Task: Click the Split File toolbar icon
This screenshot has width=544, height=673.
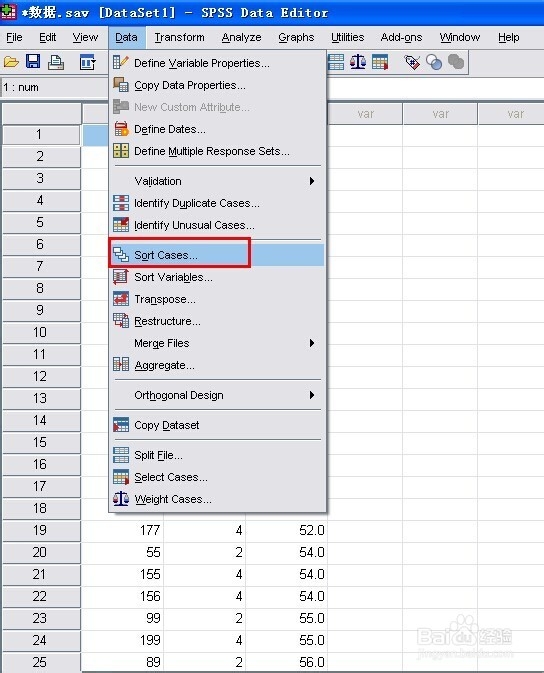Action: pyautogui.click(x=336, y=62)
